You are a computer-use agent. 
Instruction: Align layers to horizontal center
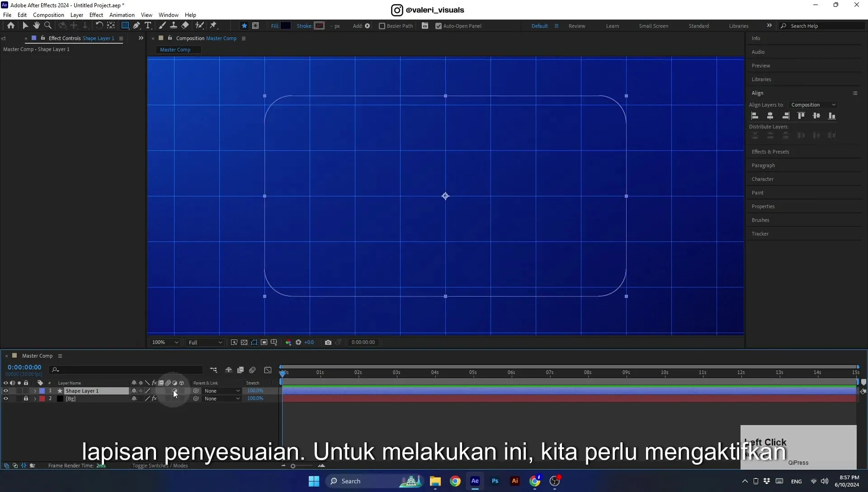[x=770, y=116]
